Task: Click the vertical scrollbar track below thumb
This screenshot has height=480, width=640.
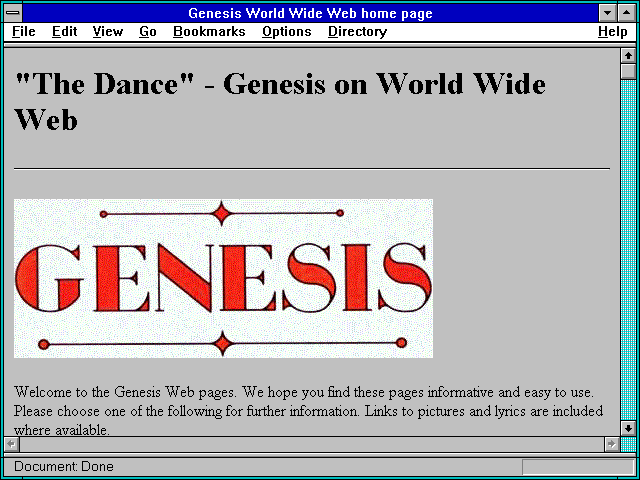Action: point(628,249)
